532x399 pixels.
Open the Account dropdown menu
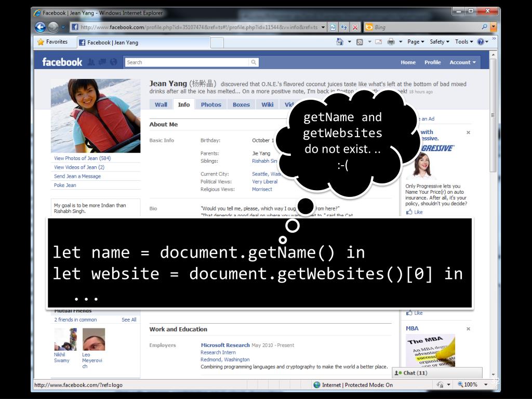[x=463, y=62]
